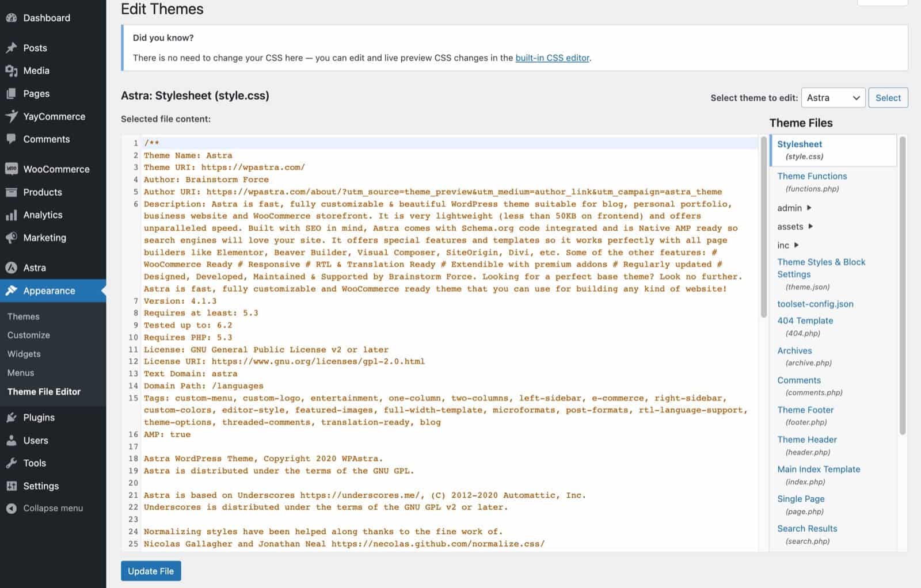The image size is (921, 588).
Task: Open the Widgets submenu item
Action: 24,354
